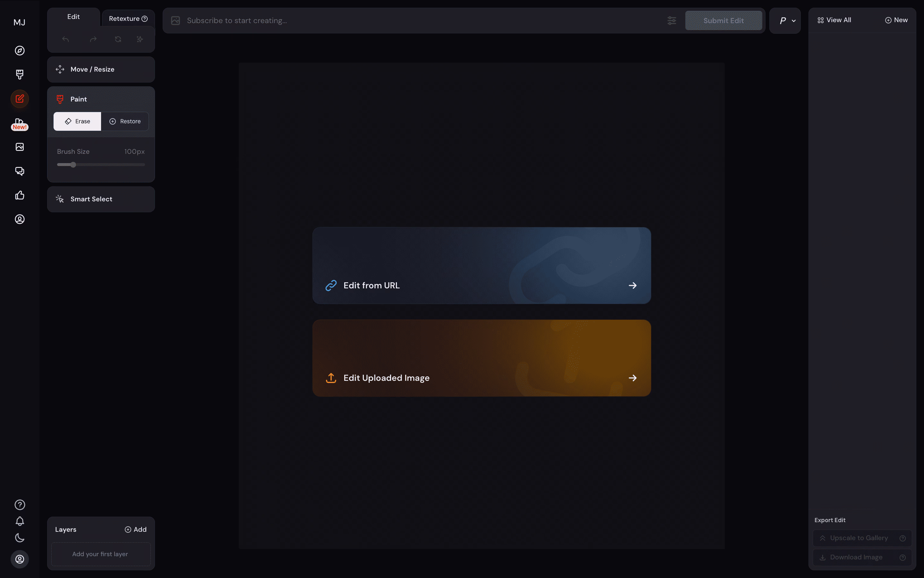This screenshot has height=578, width=924.
Task: Click the upload icon on Edit Uploaded Image
Action: tap(331, 378)
